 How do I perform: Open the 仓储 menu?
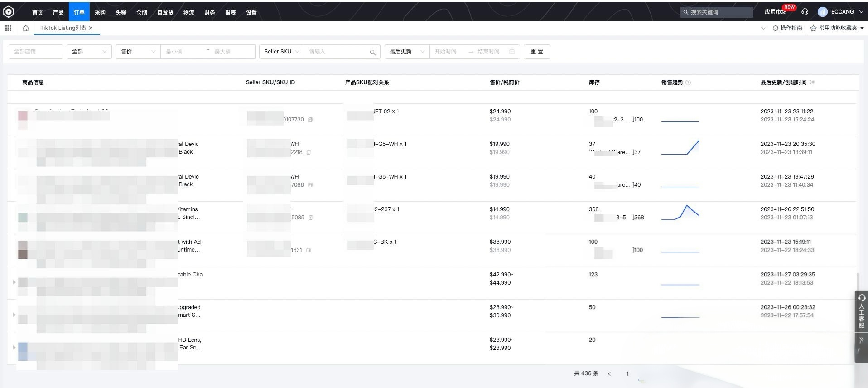click(x=142, y=12)
